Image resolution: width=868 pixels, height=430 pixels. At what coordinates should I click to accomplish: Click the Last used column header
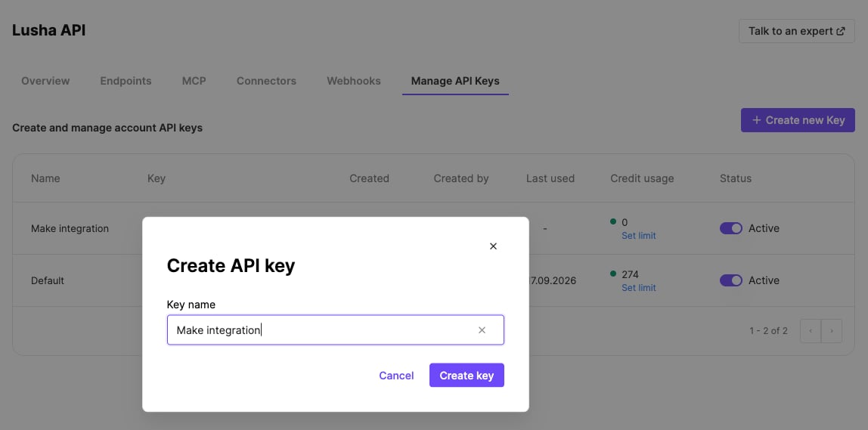tap(550, 178)
